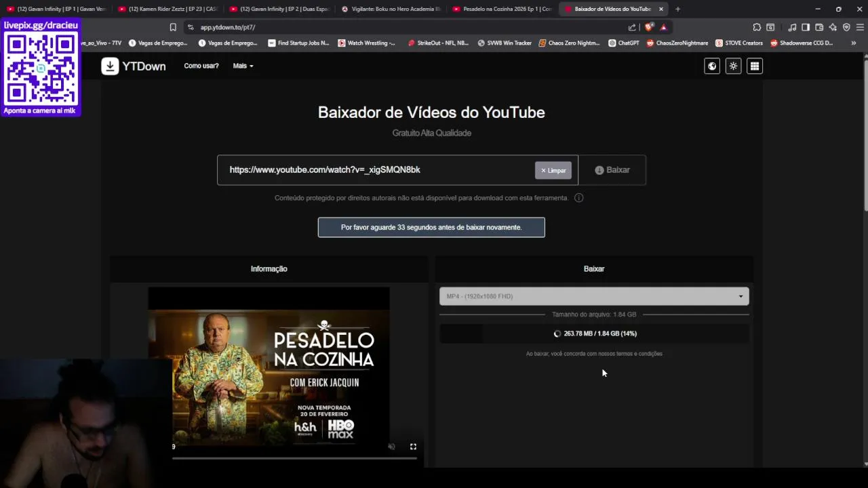This screenshot has width=868, height=488.
Task: Click the Baixador de Vídeos do YouTube heading
Action: [x=431, y=113]
